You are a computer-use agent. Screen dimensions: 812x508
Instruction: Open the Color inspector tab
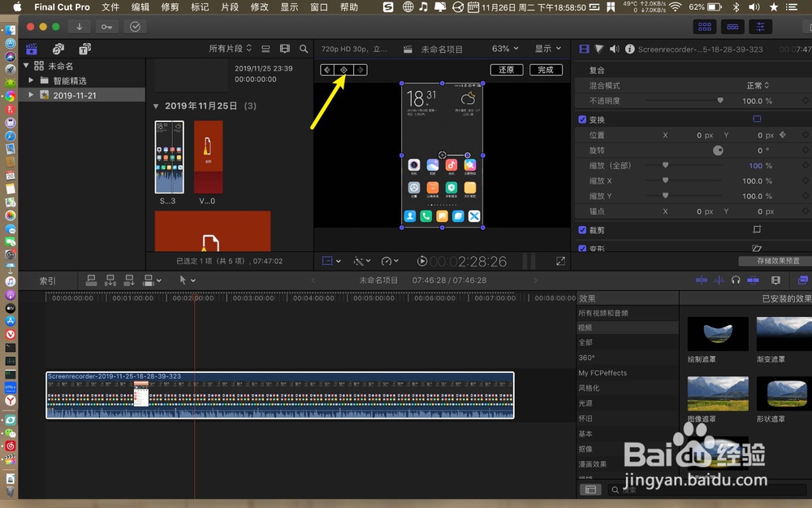599,49
